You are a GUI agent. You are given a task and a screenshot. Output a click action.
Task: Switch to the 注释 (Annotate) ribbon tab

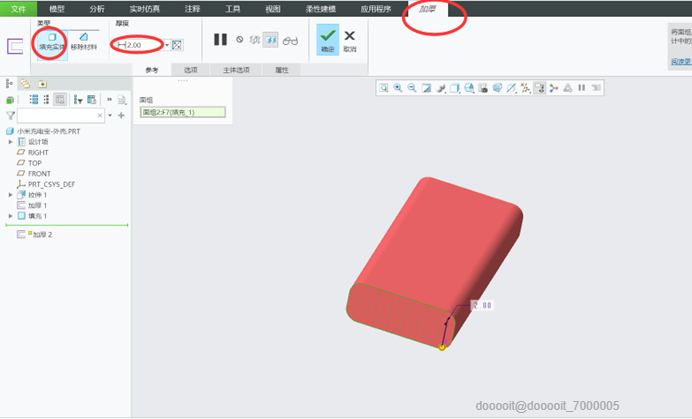192,9
